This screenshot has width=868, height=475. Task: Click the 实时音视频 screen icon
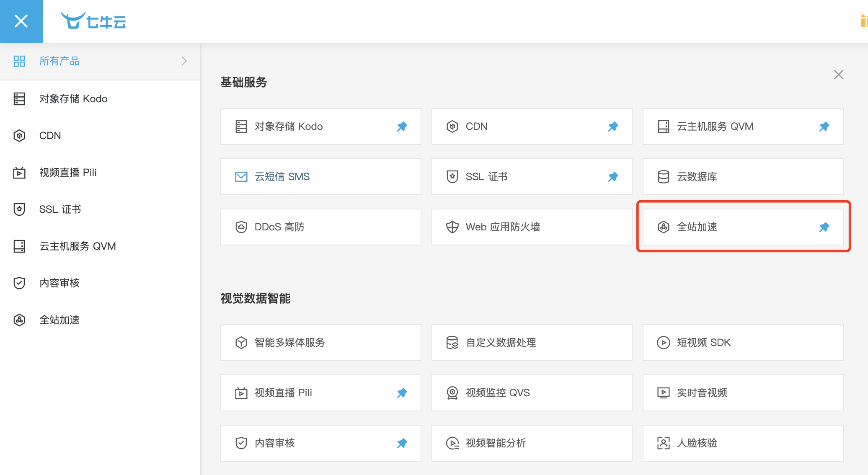point(664,393)
